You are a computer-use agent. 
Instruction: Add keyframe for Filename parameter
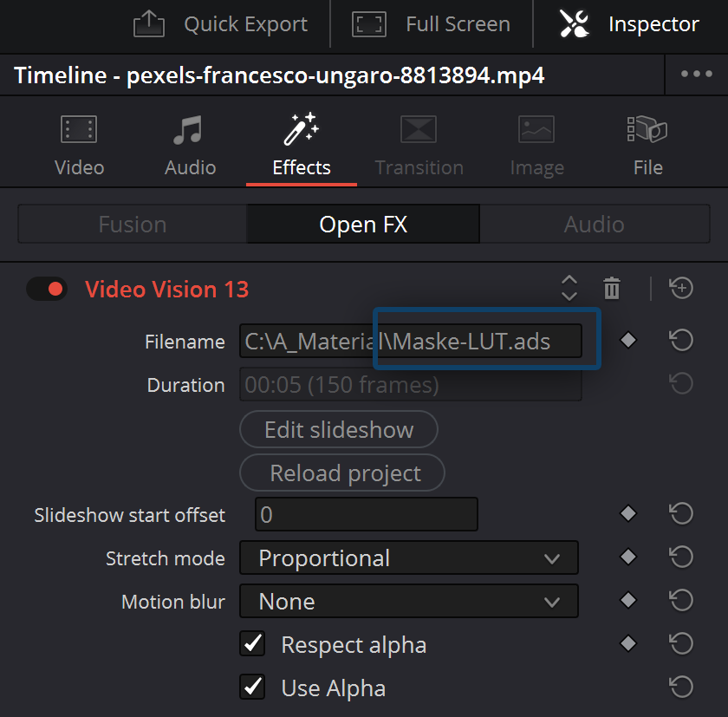click(628, 341)
